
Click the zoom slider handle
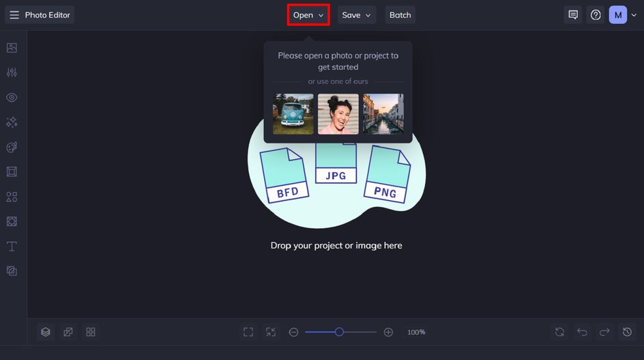point(339,332)
